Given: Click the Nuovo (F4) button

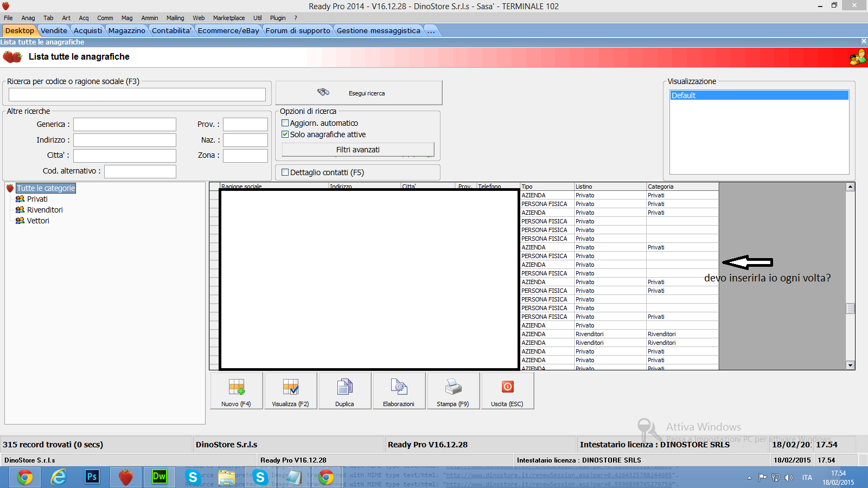Looking at the screenshot, I should 237,390.
